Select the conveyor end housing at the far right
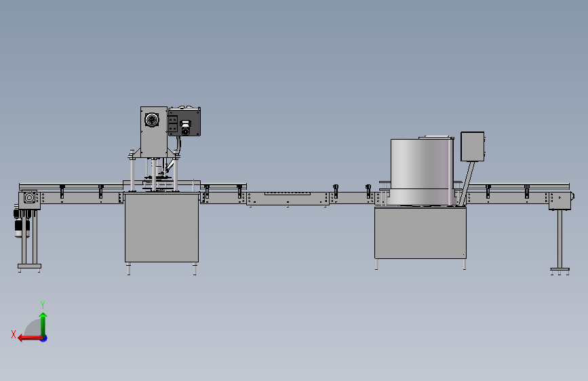This screenshot has height=381, width=588. 560,201
